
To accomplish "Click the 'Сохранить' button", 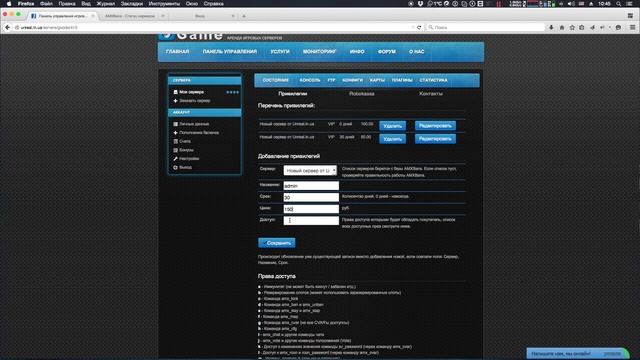I will (277, 243).
